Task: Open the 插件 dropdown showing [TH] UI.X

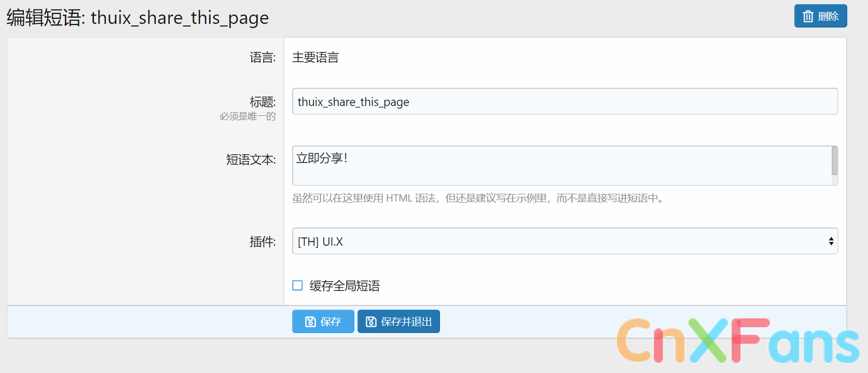Action: pyautogui.click(x=565, y=241)
